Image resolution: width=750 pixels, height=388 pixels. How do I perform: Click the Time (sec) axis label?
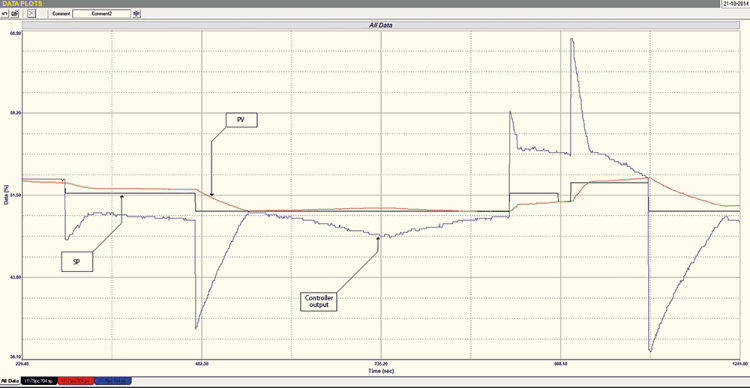(x=381, y=371)
